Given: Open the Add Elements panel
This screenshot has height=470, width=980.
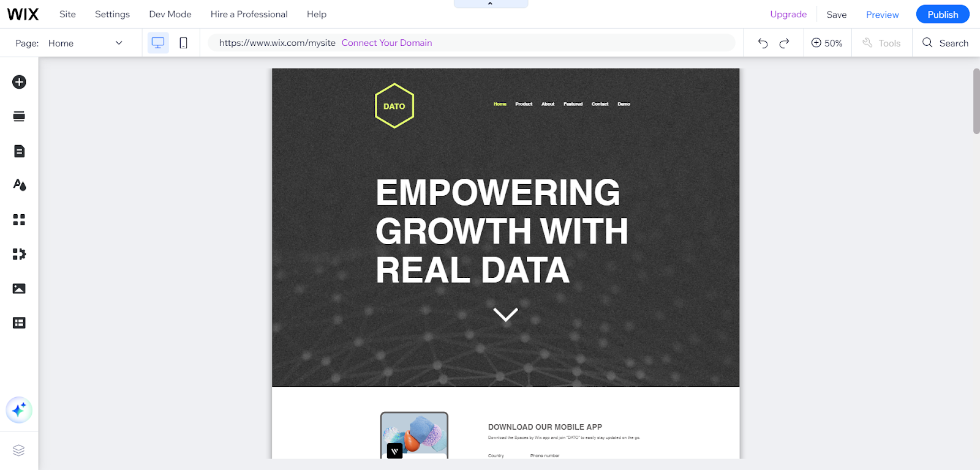Looking at the screenshot, I should pos(19,82).
